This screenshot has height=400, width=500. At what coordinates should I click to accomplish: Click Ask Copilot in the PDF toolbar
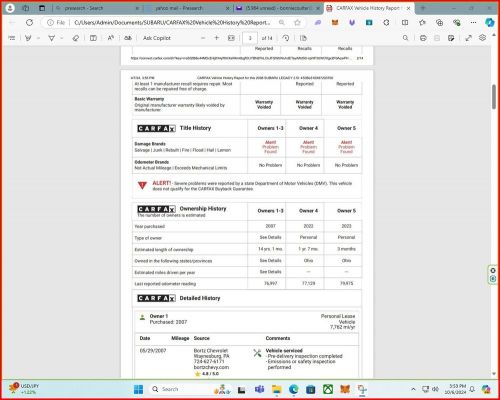point(157,38)
